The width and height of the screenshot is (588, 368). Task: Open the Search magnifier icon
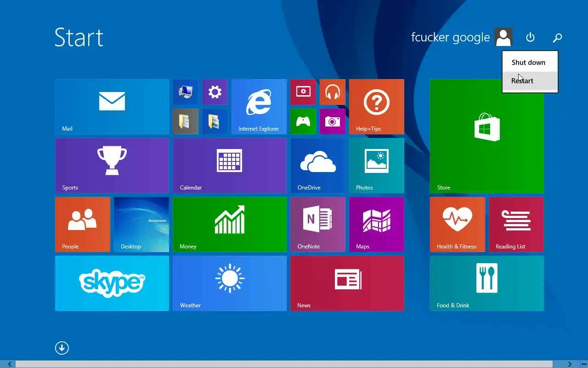557,37
